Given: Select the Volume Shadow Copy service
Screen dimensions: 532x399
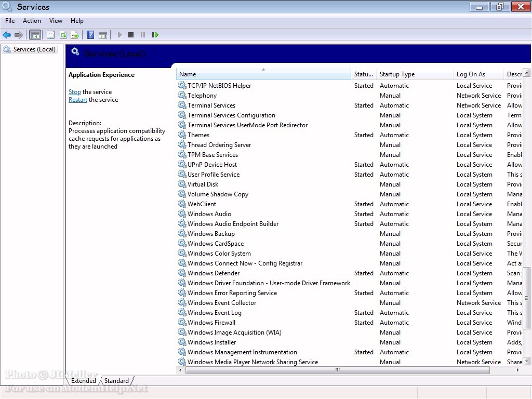Looking at the screenshot, I should 350,194.
